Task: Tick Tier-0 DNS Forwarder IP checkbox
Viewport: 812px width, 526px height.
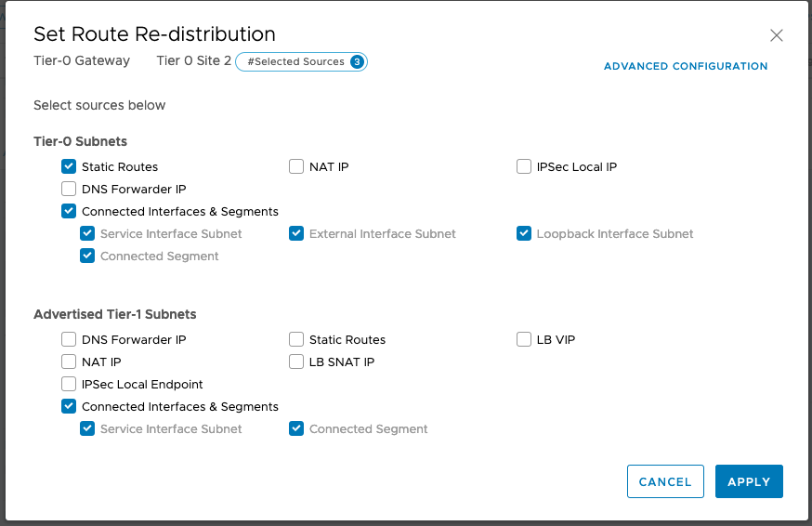Action: 69,190
